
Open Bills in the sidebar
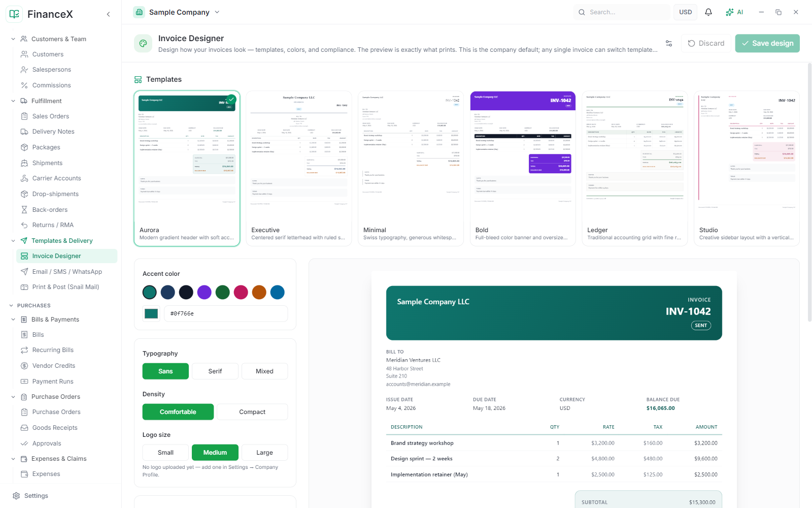click(66, 335)
